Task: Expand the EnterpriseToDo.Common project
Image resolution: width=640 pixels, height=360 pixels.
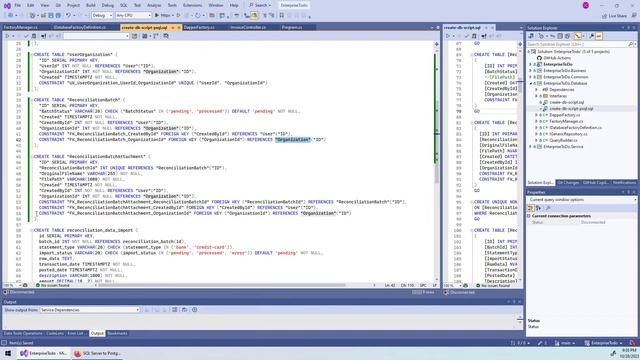Action: tap(531, 77)
